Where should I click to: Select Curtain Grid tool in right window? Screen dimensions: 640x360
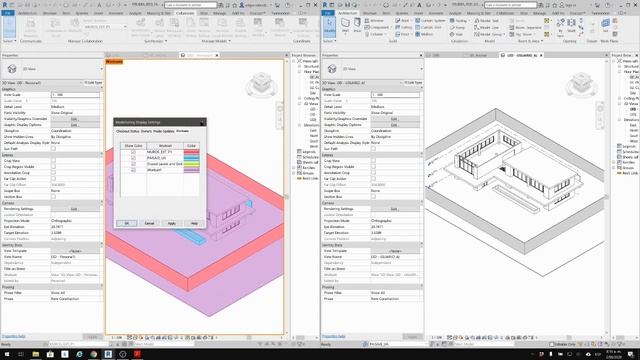(x=428, y=27)
